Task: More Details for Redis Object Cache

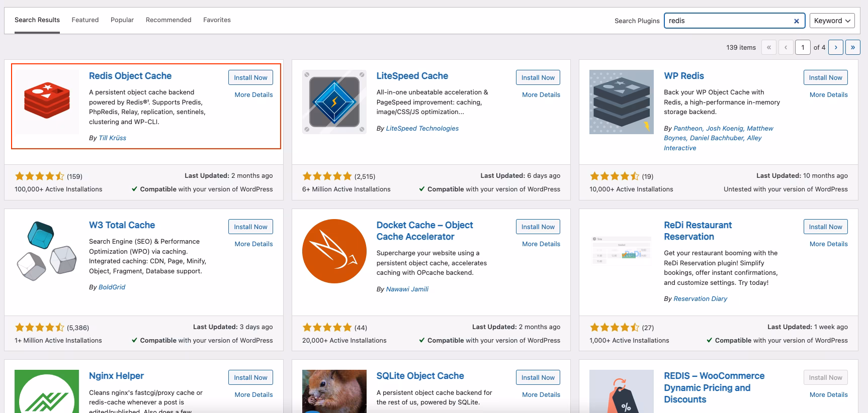Action: pos(253,94)
